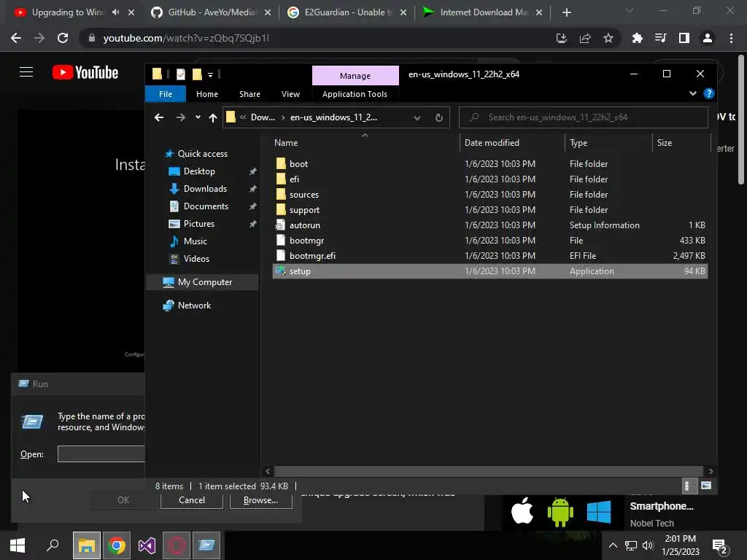The image size is (747, 560).
Task: Open the Opera taskbar icon
Action: pyautogui.click(x=177, y=545)
